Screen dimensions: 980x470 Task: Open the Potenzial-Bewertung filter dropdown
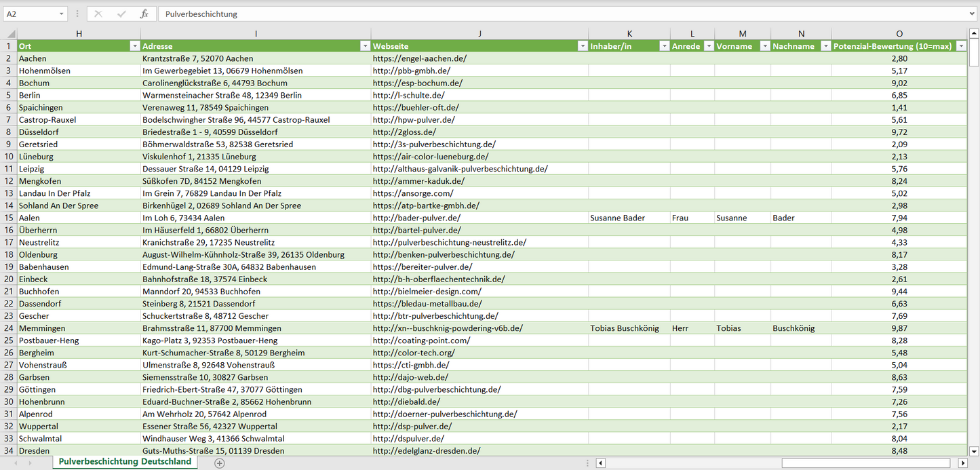[960, 46]
